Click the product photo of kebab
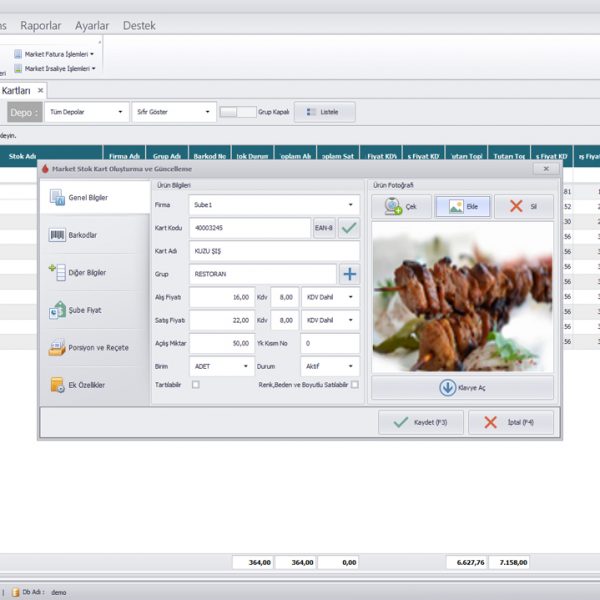The image size is (600, 600). tap(462, 297)
